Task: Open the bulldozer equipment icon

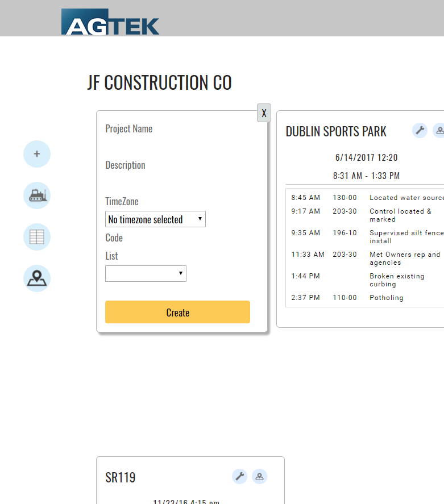Action: (37, 196)
